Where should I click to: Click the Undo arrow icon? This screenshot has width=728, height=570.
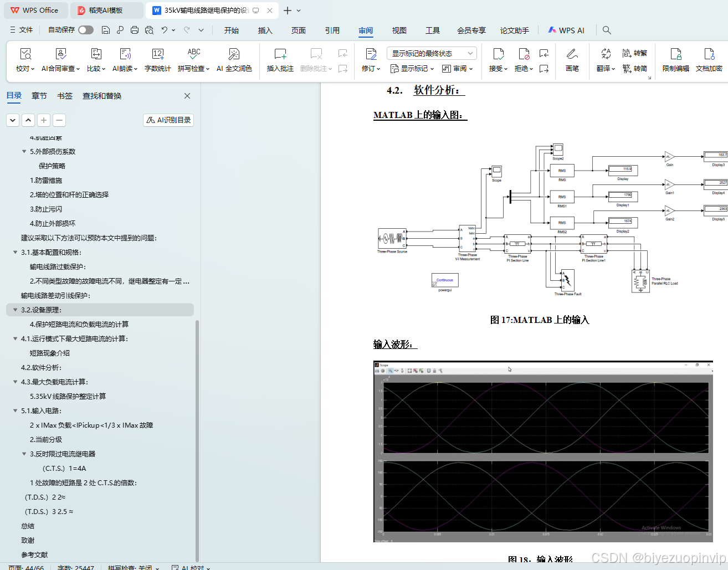point(165,30)
